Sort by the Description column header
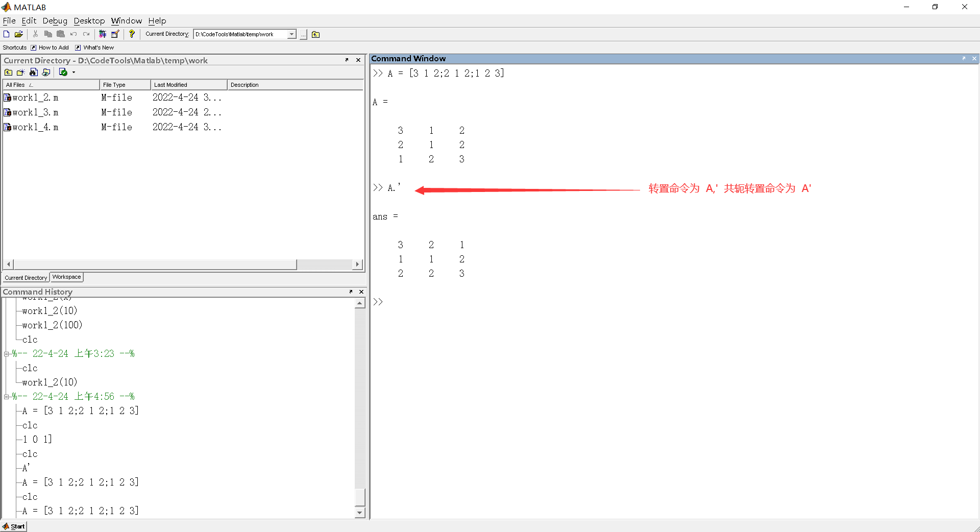The width and height of the screenshot is (980, 532). click(x=295, y=85)
